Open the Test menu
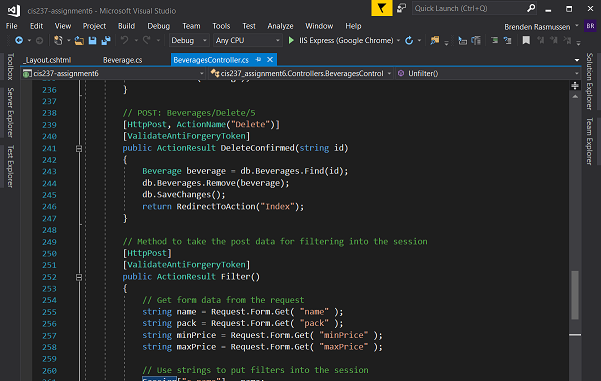Image resolution: width=601 pixels, height=381 pixels. point(249,26)
